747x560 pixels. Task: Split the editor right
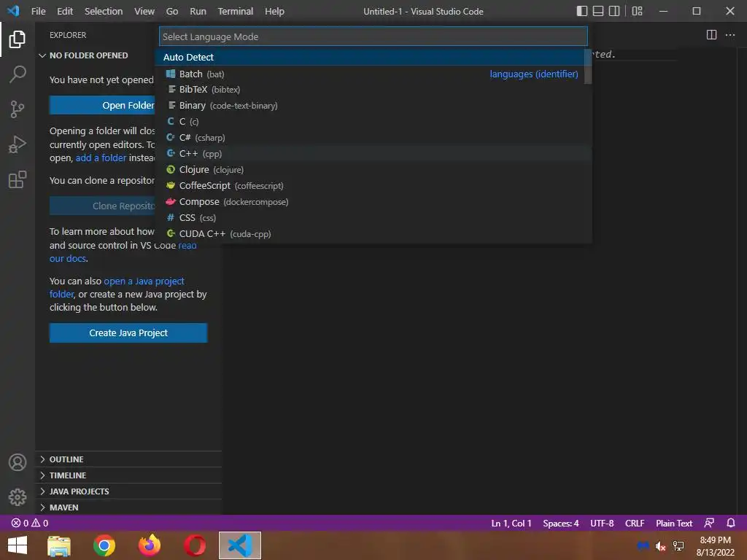pos(711,35)
